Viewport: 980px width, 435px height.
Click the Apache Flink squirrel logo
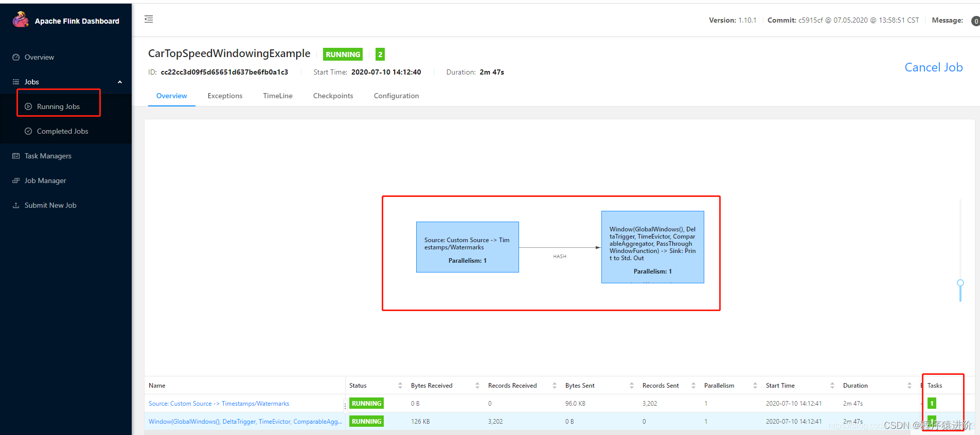(x=21, y=20)
